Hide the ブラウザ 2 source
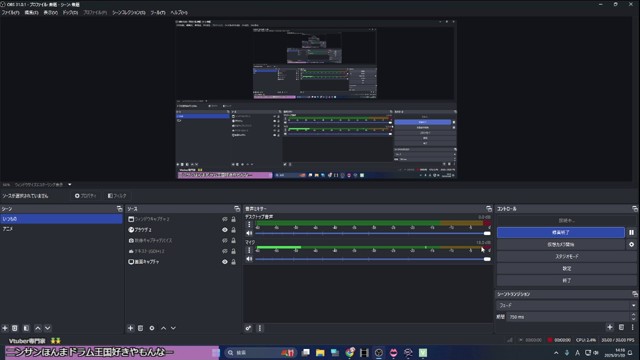Screen dimensions: 640x360 coord(224,230)
